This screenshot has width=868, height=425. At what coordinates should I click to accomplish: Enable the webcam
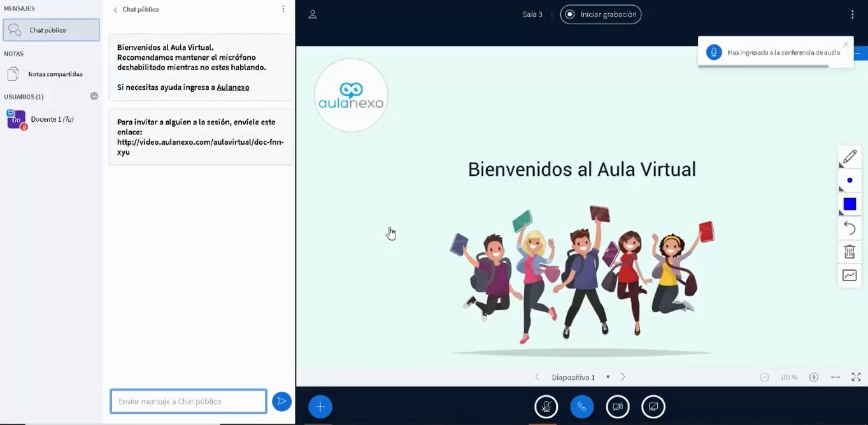(x=617, y=406)
